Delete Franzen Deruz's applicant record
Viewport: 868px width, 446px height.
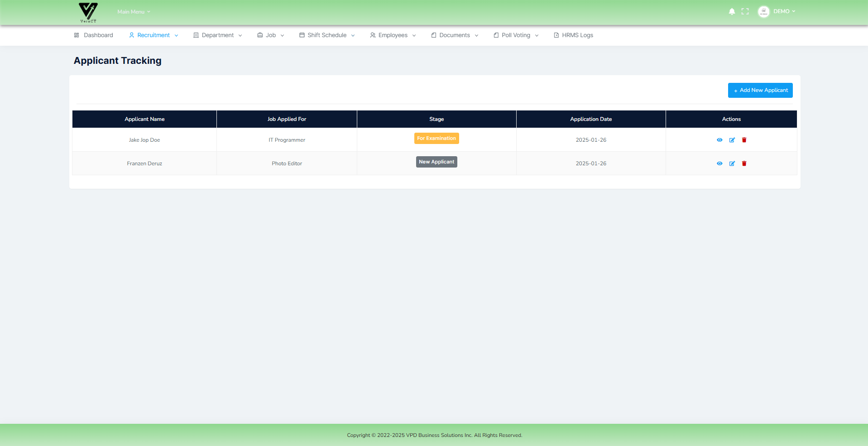[x=744, y=163]
